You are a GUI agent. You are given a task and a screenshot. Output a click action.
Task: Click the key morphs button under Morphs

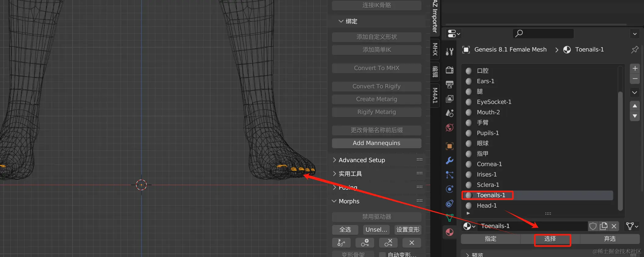341,243
